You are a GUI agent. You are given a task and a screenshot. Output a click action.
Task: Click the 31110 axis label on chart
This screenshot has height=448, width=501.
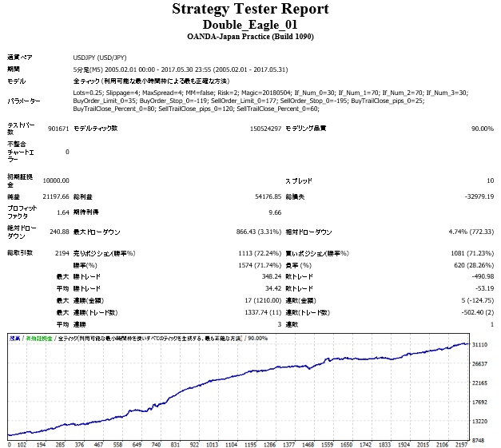point(480,345)
